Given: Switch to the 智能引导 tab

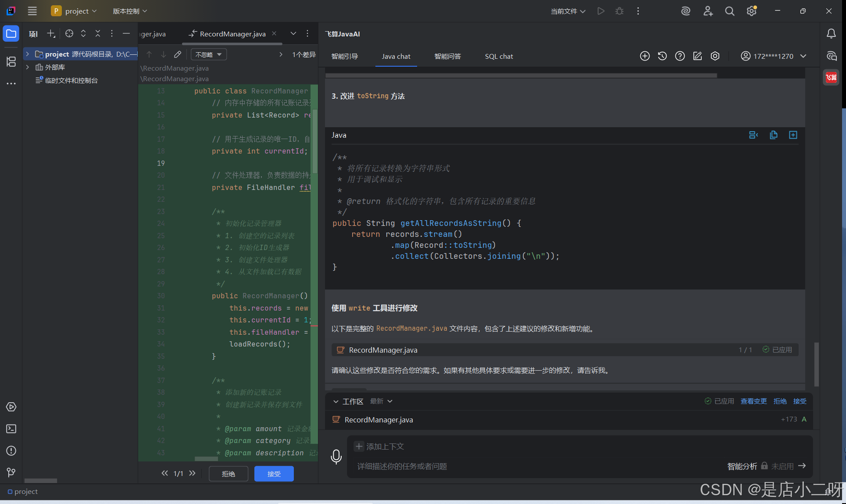Looking at the screenshot, I should (x=345, y=56).
